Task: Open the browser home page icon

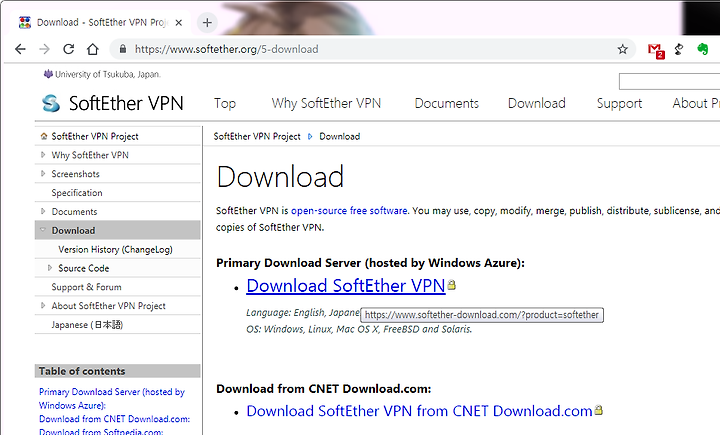Action: [93, 49]
